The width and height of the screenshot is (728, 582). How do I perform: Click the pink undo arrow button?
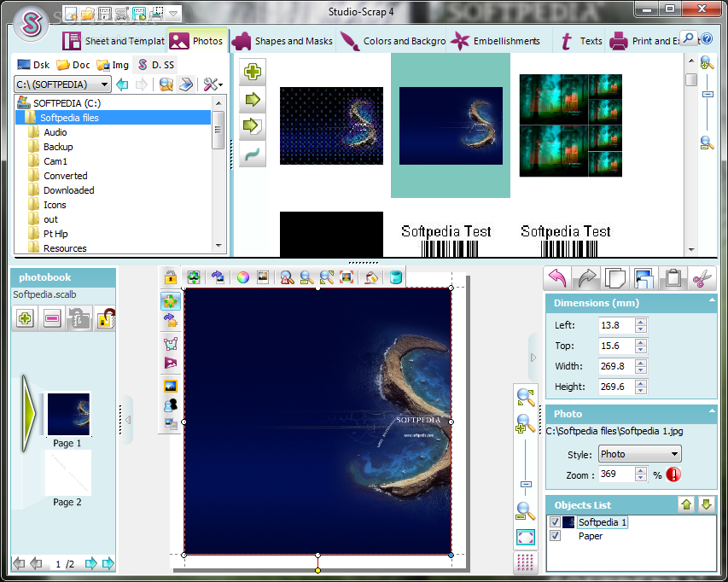(557, 278)
